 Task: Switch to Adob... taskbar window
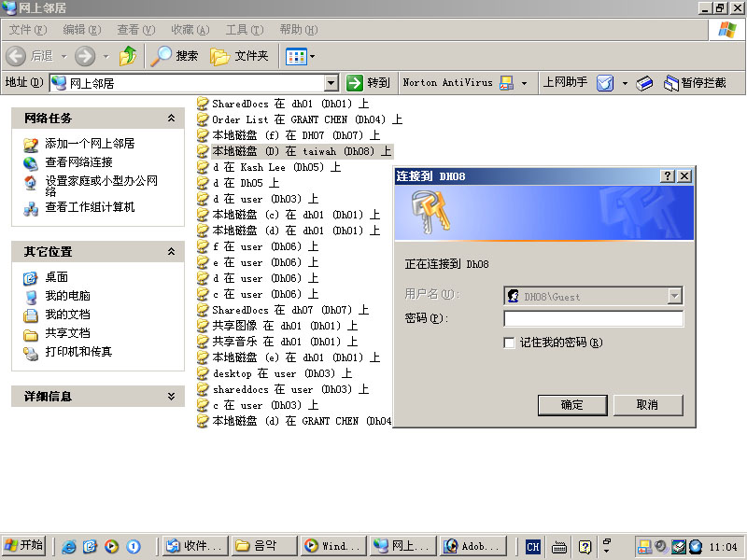[474, 546]
